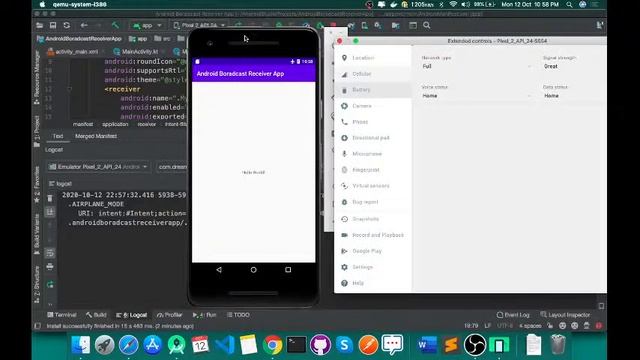Click the Scroll to end icon in Logcat
640x360 pixels.
(x=50, y=212)
